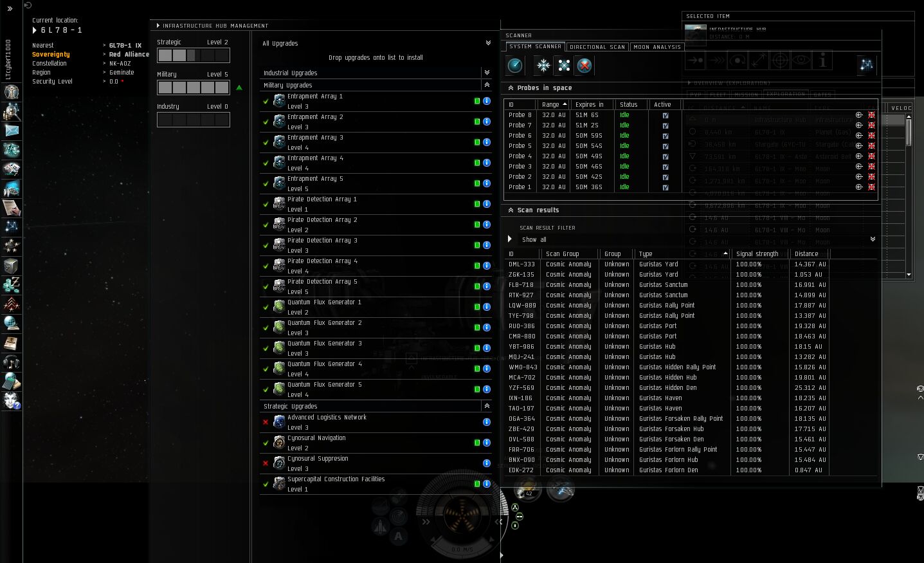Click the Military level progress bar
Viewport: 924px width, 563px height.
click(x=194, y=88)
